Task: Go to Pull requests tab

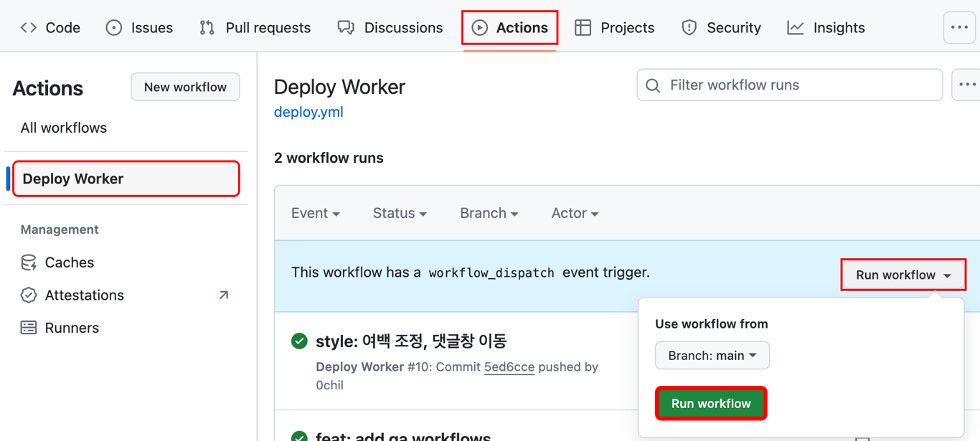Action: (255, 27)
